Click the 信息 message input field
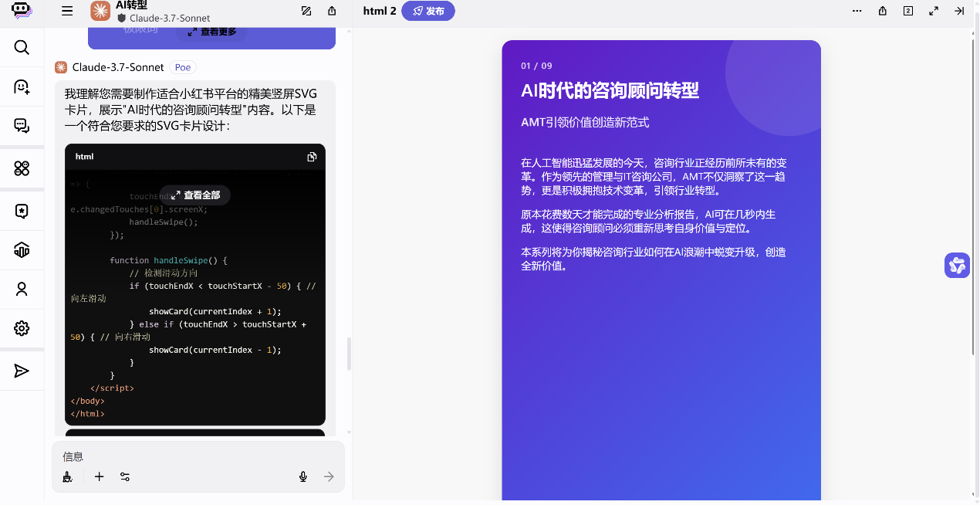This screenshot has height=505, width=980. click(198, 456)
